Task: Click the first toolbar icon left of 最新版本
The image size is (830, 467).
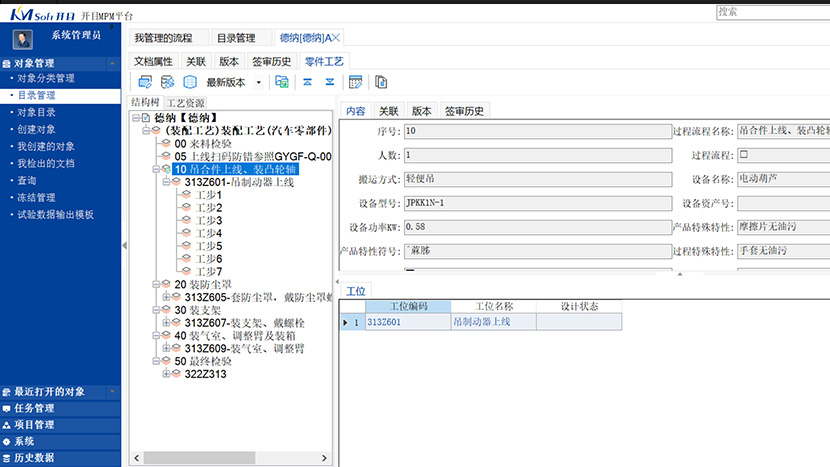Action: coord(145,82)
